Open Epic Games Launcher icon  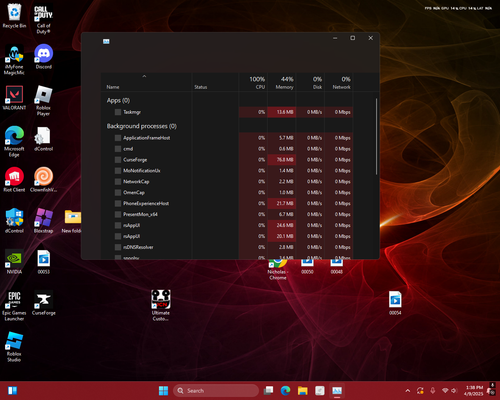[x=14, y=305]
